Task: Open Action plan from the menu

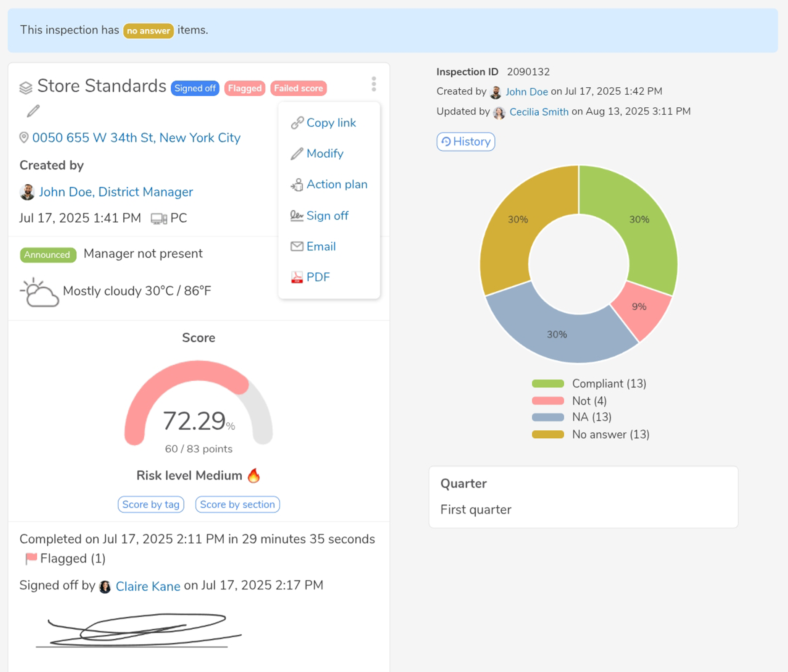Action: tap(336, 184)
